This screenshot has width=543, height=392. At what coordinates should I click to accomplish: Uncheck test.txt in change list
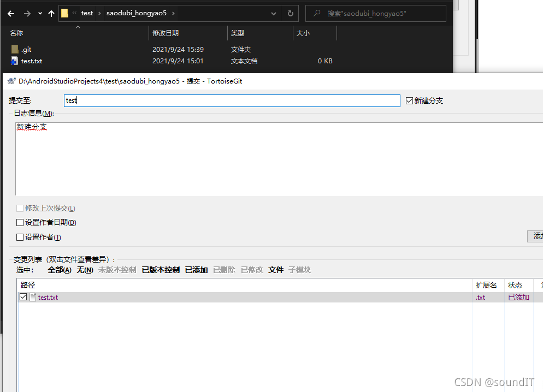click(23, 297)
